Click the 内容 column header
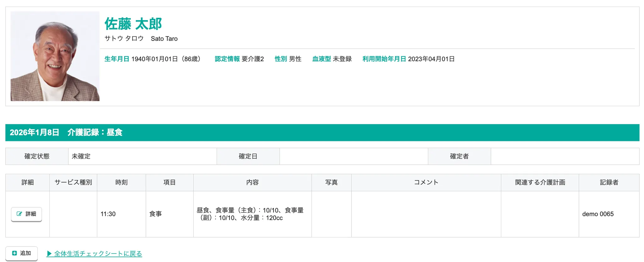644x262 pixels. 253,182
